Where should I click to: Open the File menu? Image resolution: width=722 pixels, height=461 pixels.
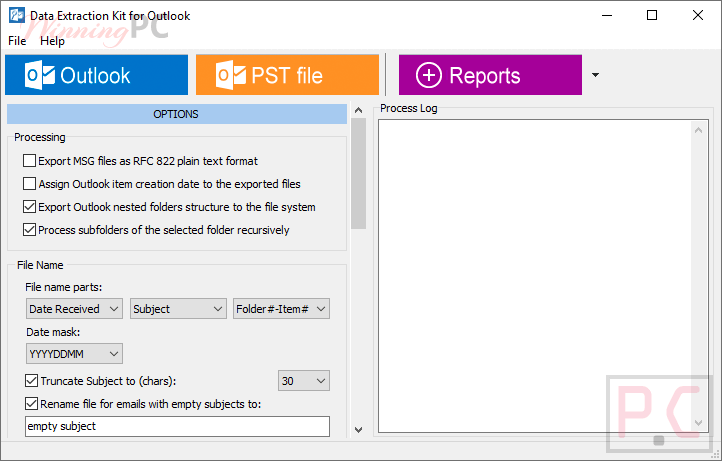(x=17, y=41)
